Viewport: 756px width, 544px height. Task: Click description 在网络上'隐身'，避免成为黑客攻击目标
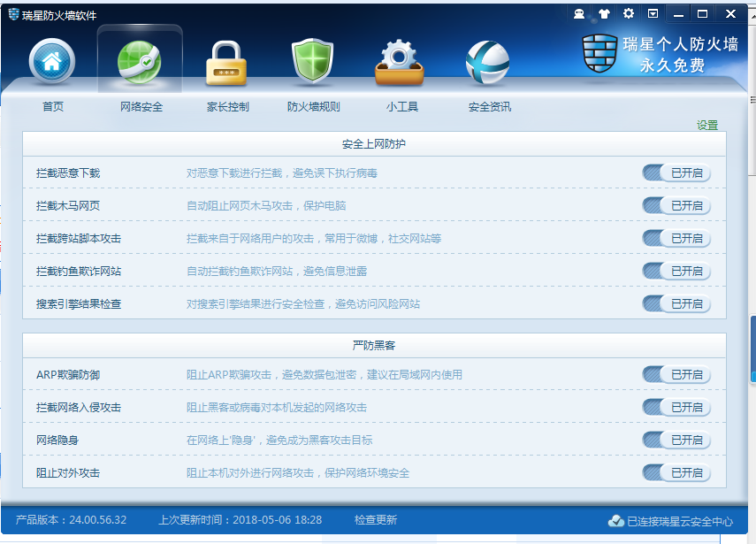(x=279, y=441)
